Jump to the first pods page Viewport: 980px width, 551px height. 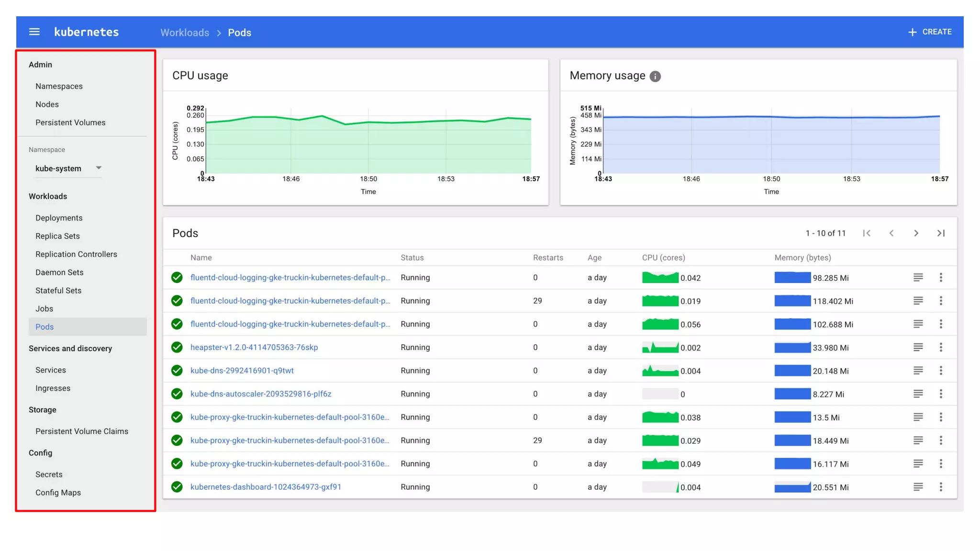867,233
